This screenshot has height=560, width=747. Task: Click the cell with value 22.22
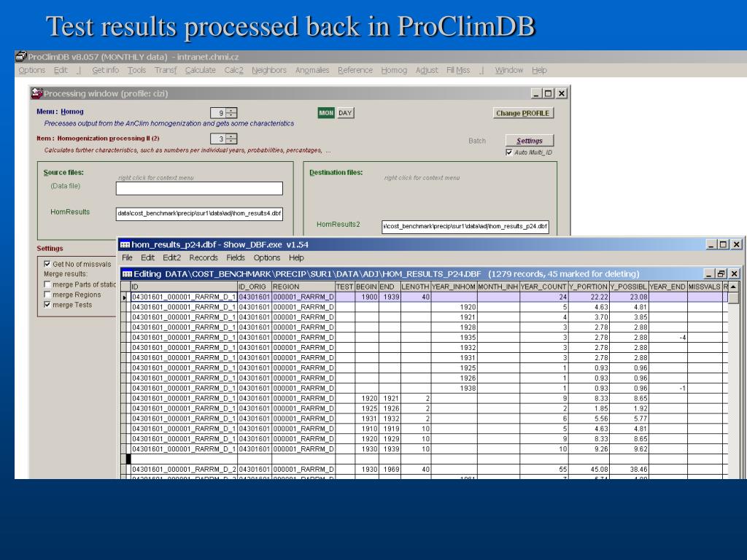point(589,297)
